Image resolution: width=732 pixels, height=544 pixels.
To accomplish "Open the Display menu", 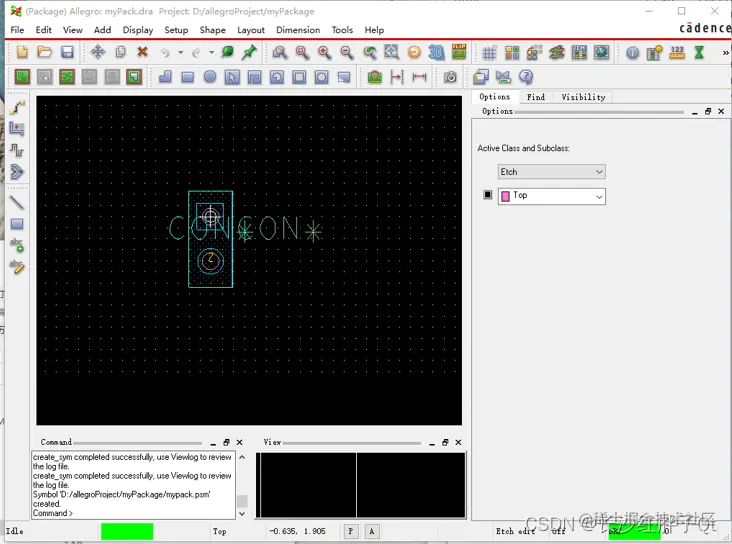I will [138, 30].
